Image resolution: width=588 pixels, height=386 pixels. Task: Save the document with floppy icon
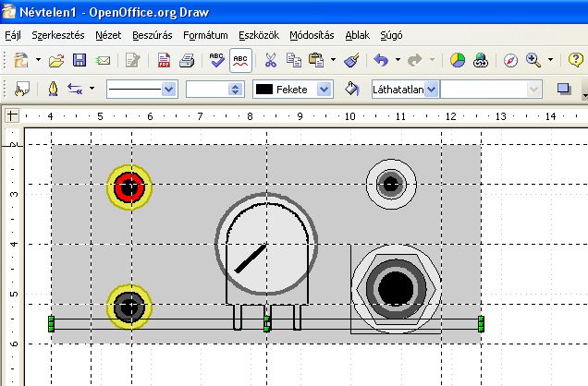point(80,60)
